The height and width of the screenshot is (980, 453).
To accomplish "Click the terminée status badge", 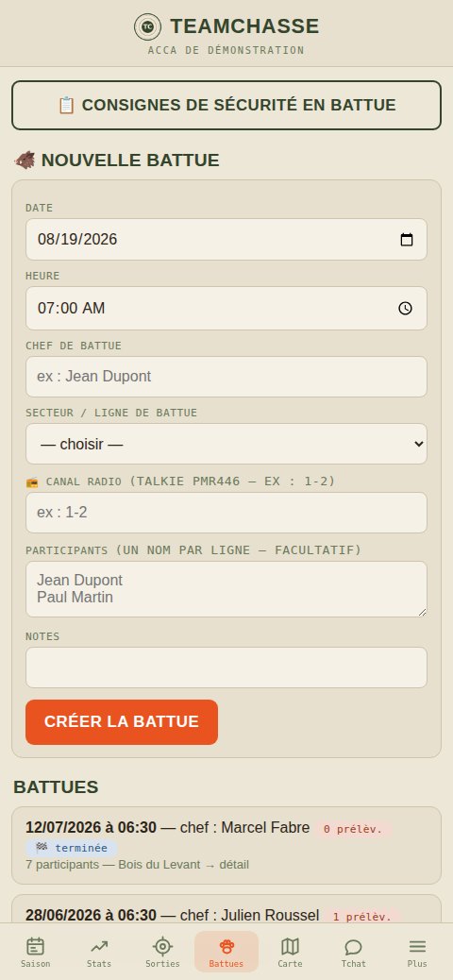I will [x=71, y=848].
